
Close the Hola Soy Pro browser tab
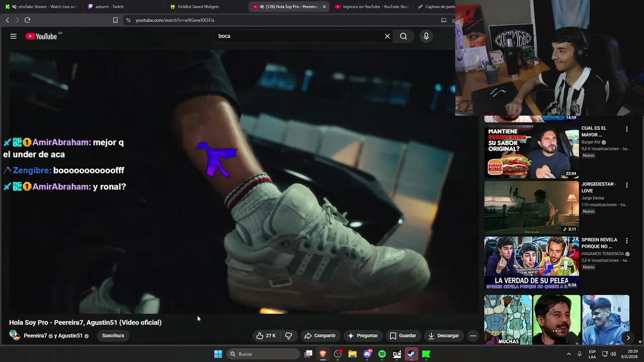(x=324, y=7)
